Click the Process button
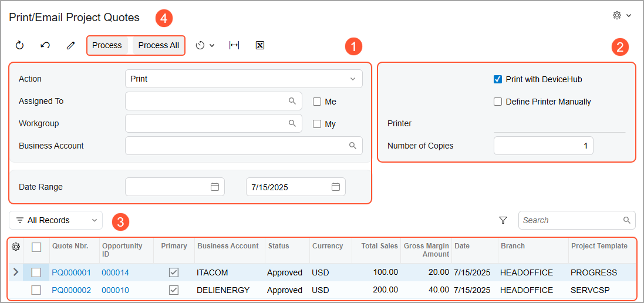The image size is (644, 303). coord(107,45)
